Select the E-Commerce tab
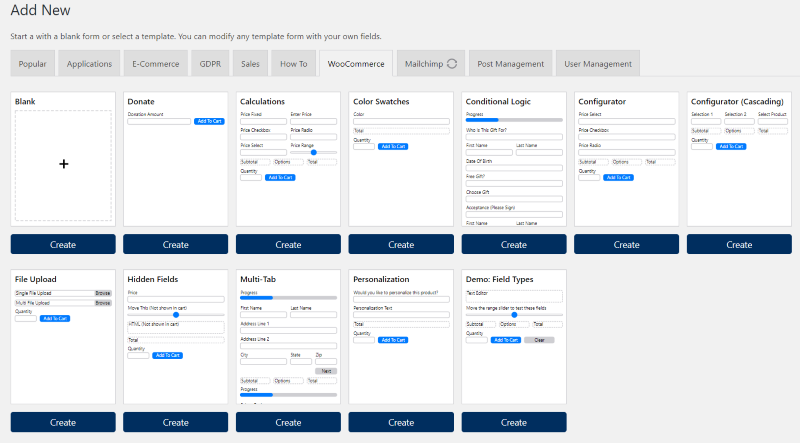 [x=156, y=64]
